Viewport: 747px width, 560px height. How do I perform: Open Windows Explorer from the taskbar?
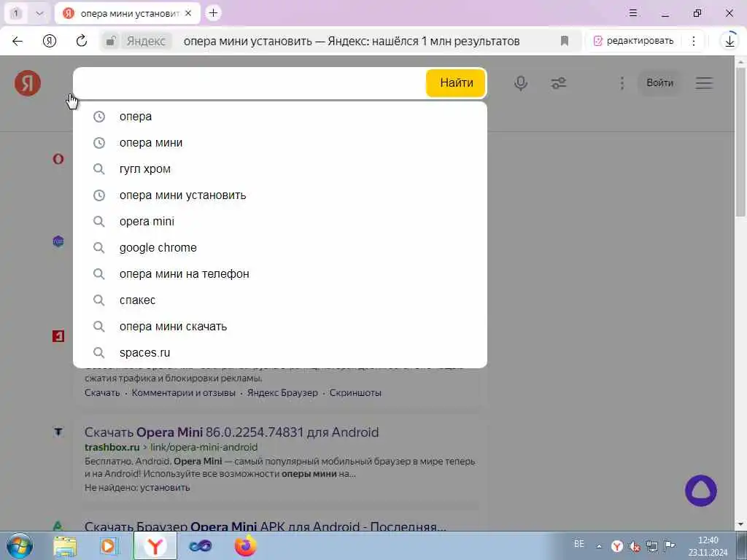65,545
